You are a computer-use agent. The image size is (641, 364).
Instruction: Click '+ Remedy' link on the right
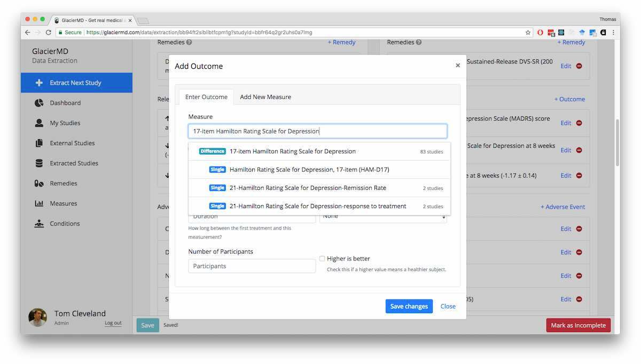(571, 42)
